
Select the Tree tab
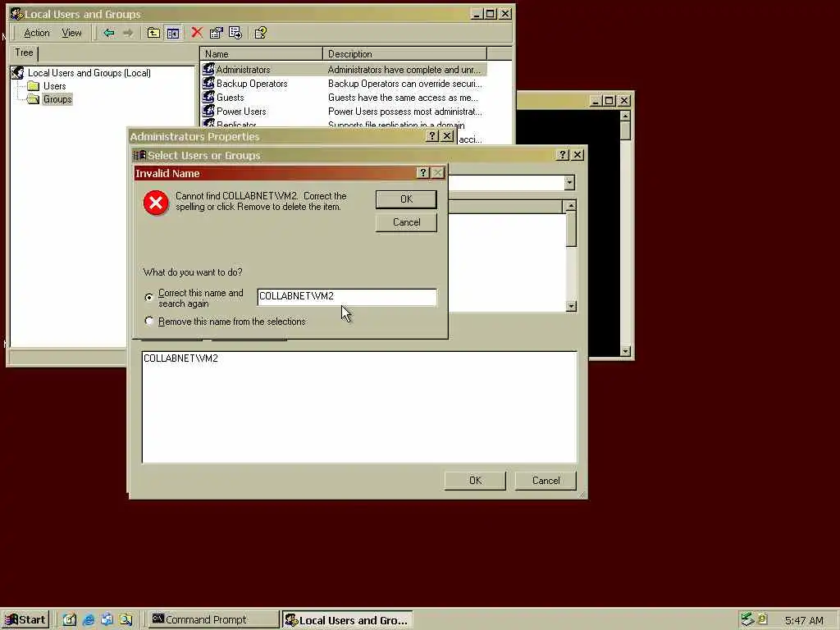coord(24,52)
